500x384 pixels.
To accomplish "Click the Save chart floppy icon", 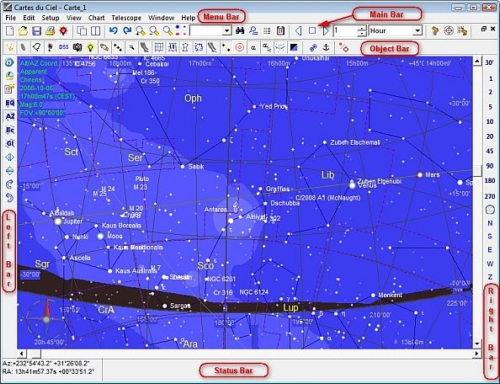I will (37, 31).
